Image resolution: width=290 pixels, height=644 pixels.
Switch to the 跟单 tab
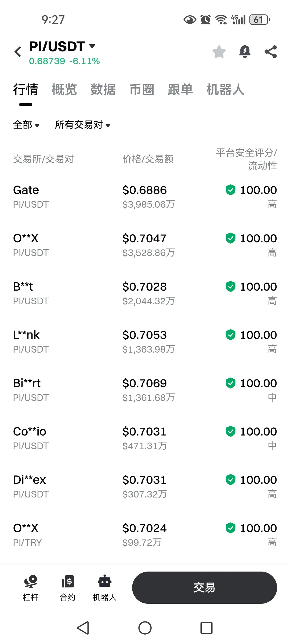[180, 89]
